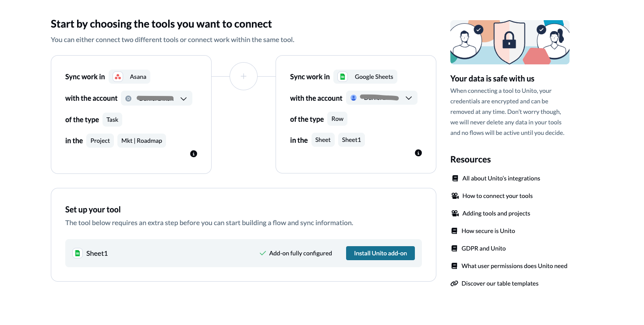The image size is (644, 325).
Task: Open GDPR and Unito resource
Action: pos(483,248)
